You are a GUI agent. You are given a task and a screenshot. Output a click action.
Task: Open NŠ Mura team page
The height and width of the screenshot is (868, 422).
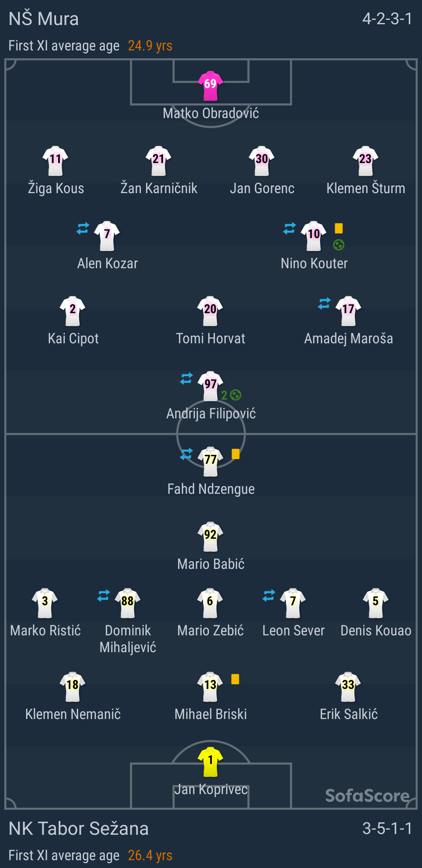pyautogui.click(x=44, y=19)
